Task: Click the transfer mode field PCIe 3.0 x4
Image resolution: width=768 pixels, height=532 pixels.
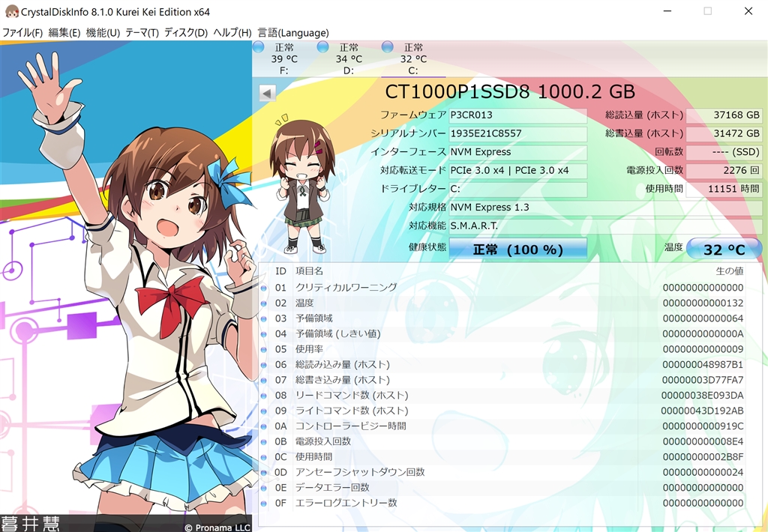Action: point(517,171)
